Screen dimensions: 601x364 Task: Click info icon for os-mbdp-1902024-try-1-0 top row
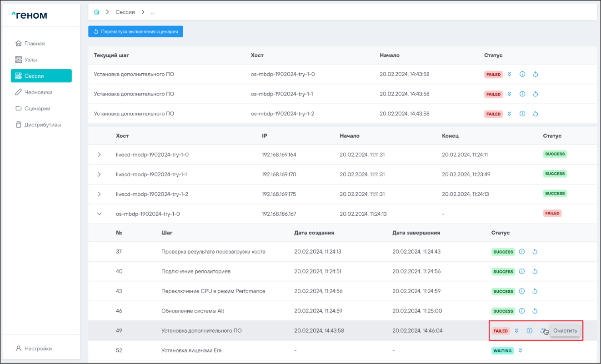(x=522, y=75)
